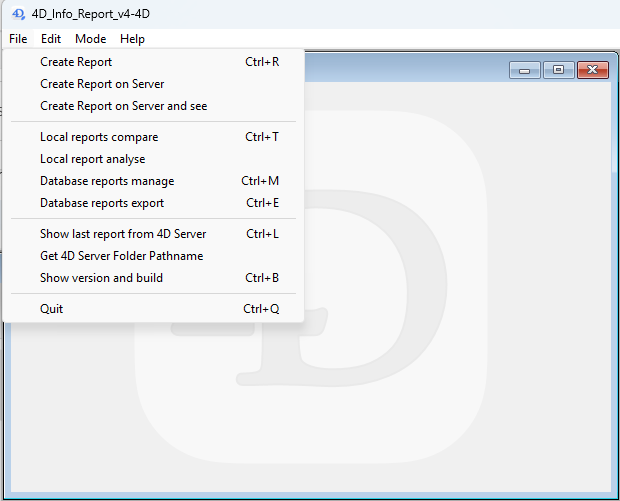Select Create Report from File menu
Image resolution: width=620 pixels, height=501 pixels.
76,62
